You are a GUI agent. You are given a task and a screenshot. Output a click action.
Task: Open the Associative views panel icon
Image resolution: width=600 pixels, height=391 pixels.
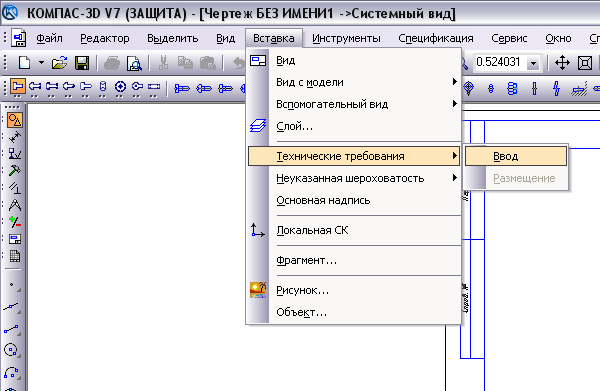click(x=15, y=239)
